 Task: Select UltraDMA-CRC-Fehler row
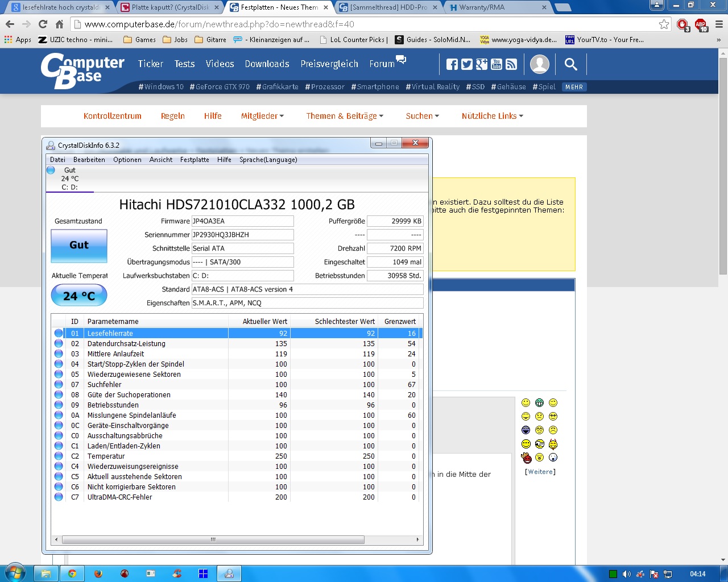(237, 497)
